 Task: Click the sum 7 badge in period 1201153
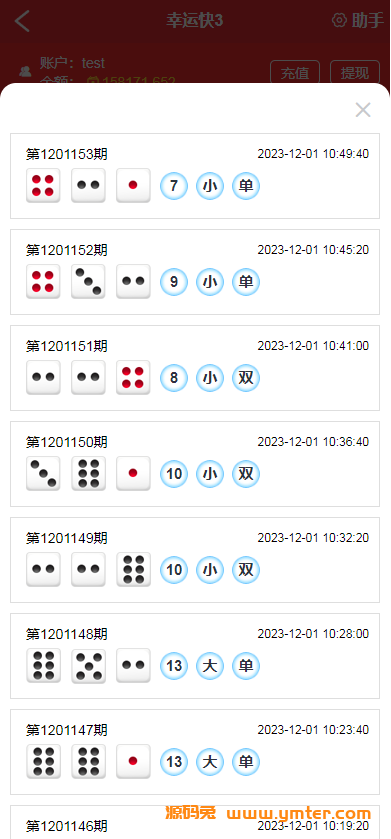point(174,186)
